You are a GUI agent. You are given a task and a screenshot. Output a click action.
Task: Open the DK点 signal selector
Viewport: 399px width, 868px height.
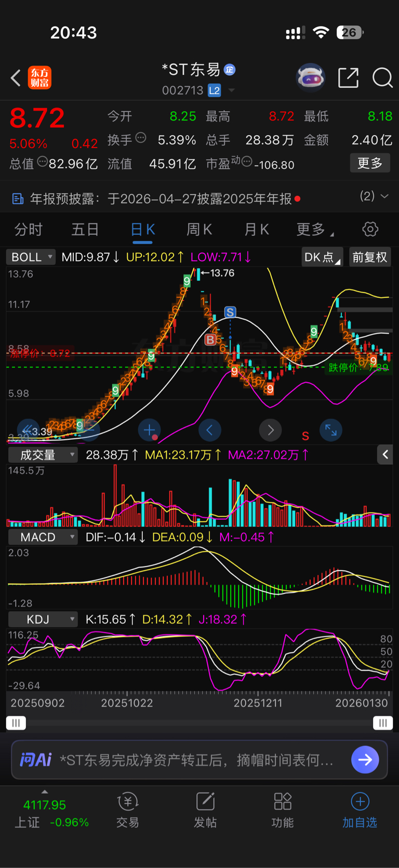pos(322,257)
